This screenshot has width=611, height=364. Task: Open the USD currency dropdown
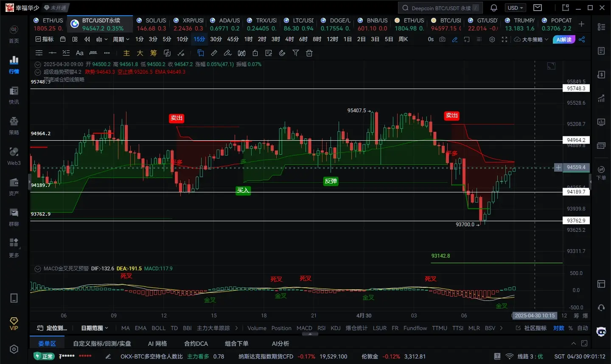(x=516, y=8)
